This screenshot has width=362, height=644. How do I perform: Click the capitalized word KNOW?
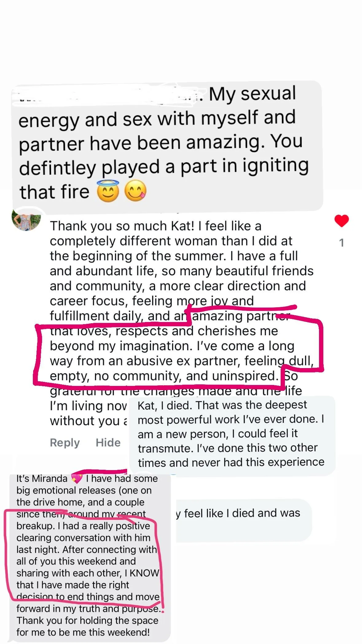pyautogui.click(x=144, y=573)
